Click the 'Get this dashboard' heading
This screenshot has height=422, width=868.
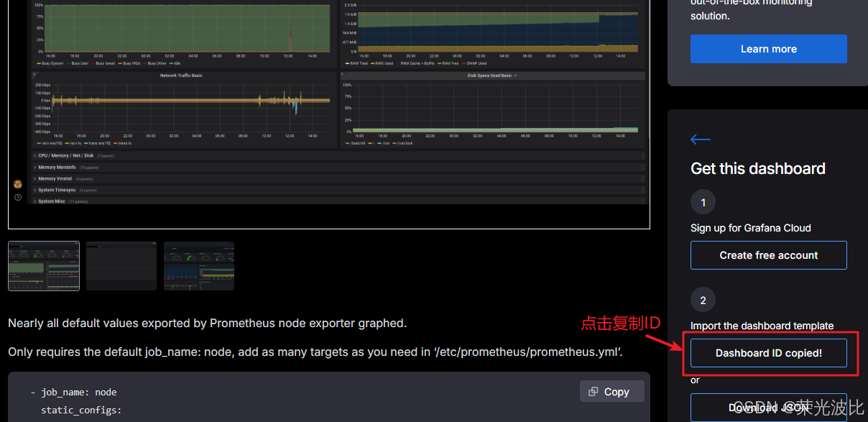pyautogui.click(x=758, y=168)
